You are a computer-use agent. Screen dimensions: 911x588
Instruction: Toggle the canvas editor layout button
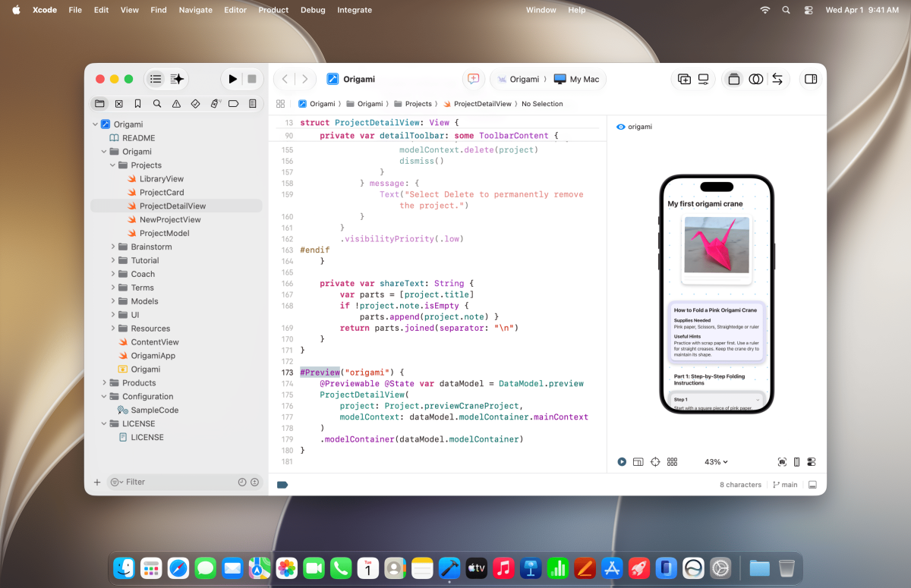pos(733,79)
